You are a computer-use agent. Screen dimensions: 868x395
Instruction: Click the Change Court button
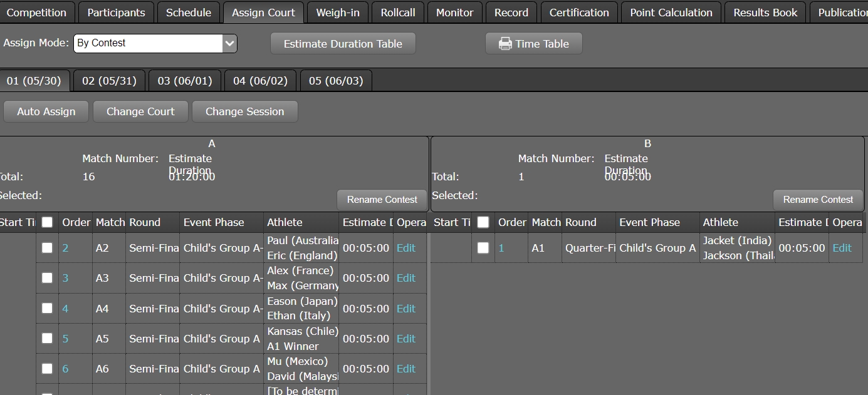(x=140, y=111)
